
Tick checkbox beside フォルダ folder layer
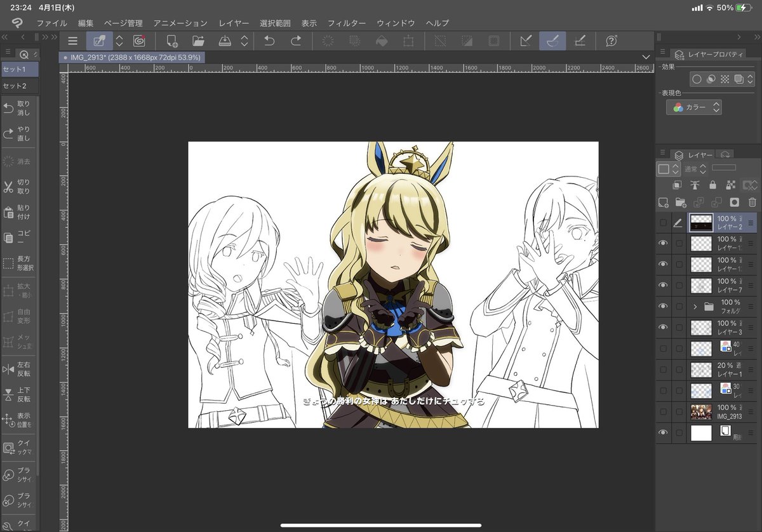pyautogui.click(x=679, y=306)
